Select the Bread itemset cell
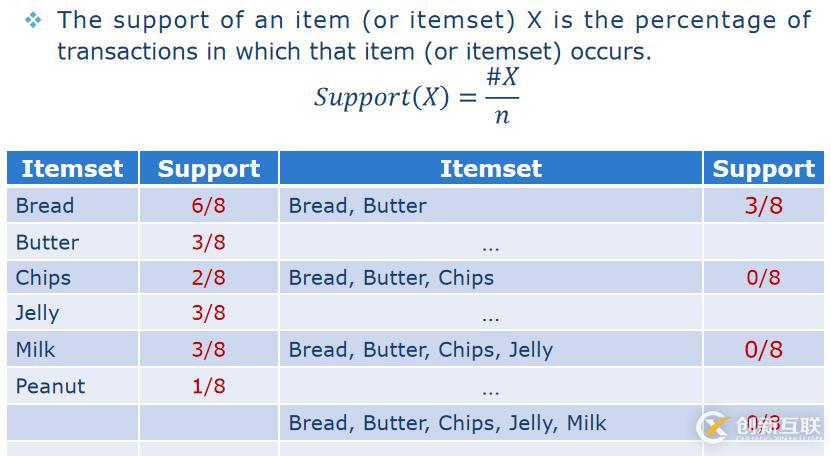Image resolution: width=831 pixels, height=456 pixels. (45, 206)
